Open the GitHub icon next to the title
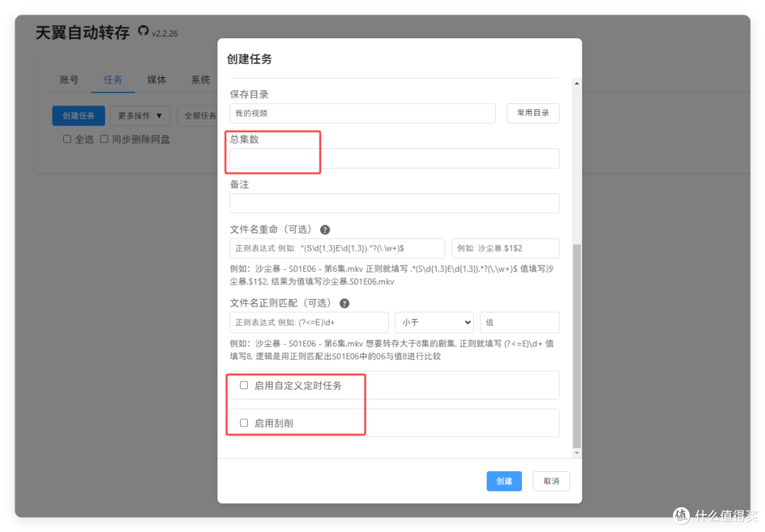Image resolution: width=765 pixels, height=532 pixels. pos(143,30)
